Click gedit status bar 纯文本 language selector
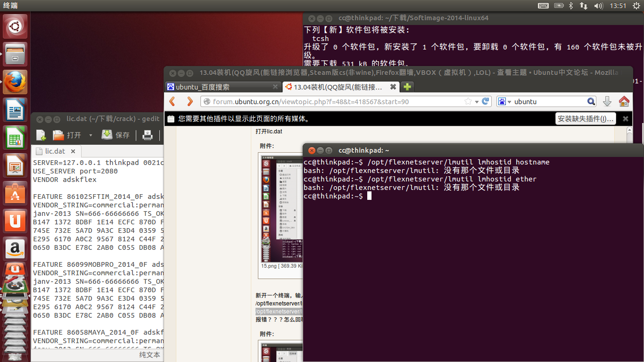Screen dimensions: 644x362 click(x=149, y=355)
